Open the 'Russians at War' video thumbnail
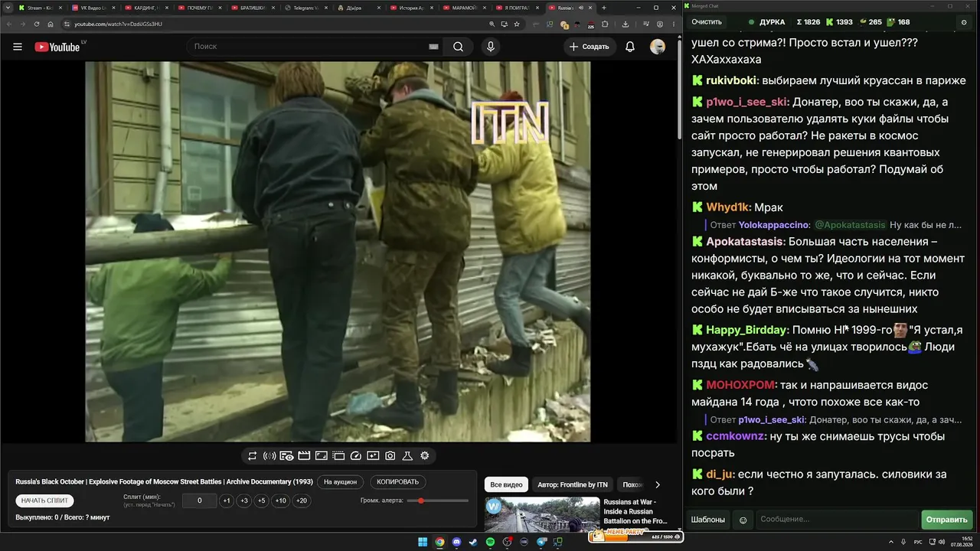The height and width of the screenshot is (551, 980). coord(542,514)
